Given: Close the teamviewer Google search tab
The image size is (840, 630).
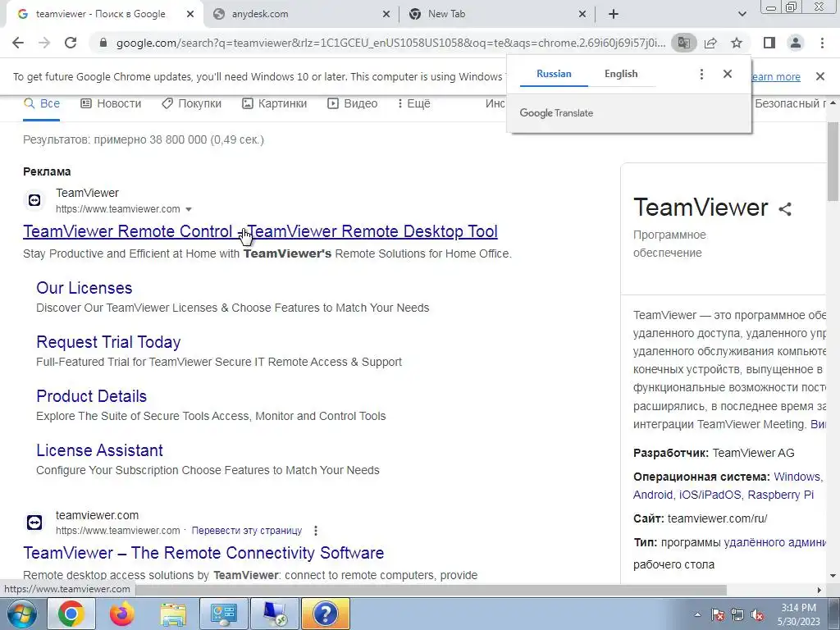Looking at the screenshot, I should [x=190, y=15].
